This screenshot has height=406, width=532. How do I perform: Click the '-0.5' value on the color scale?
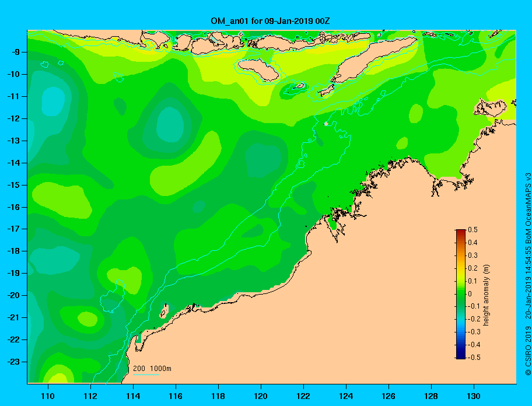(474, 358)
